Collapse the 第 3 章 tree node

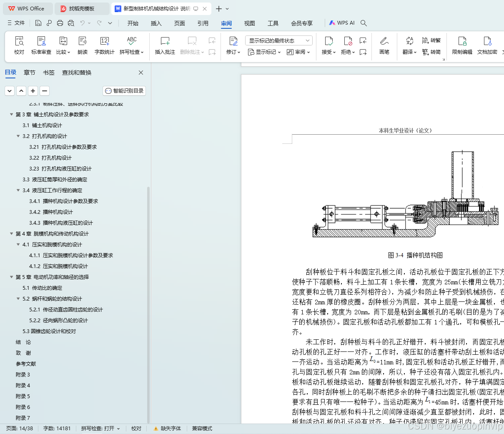pyautogui.click(x=11, y=114)
